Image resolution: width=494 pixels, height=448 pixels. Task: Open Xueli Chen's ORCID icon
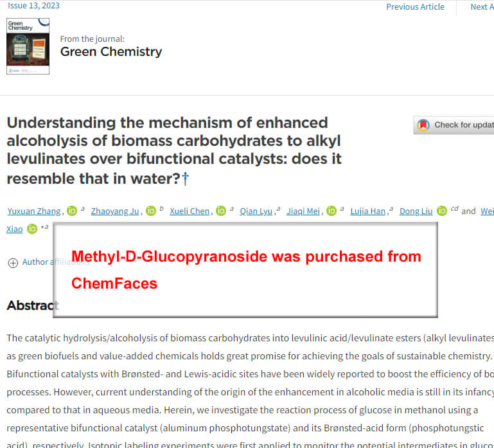point(221,211)
